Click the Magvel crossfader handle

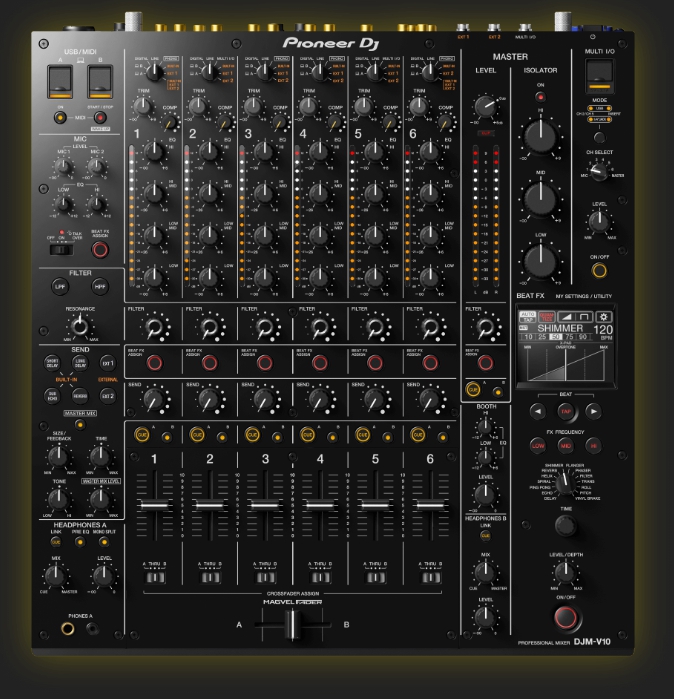pos(292,624)
